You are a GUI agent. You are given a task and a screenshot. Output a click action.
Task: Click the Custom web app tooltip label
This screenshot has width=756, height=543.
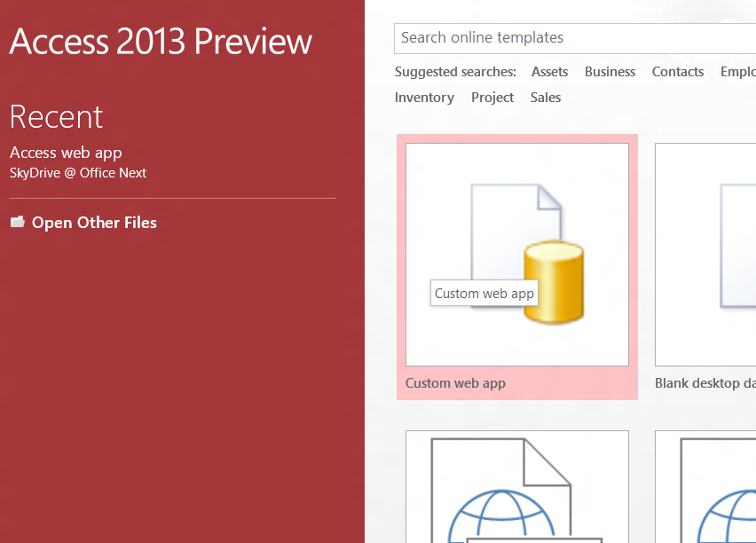click(x=484, y=294)
